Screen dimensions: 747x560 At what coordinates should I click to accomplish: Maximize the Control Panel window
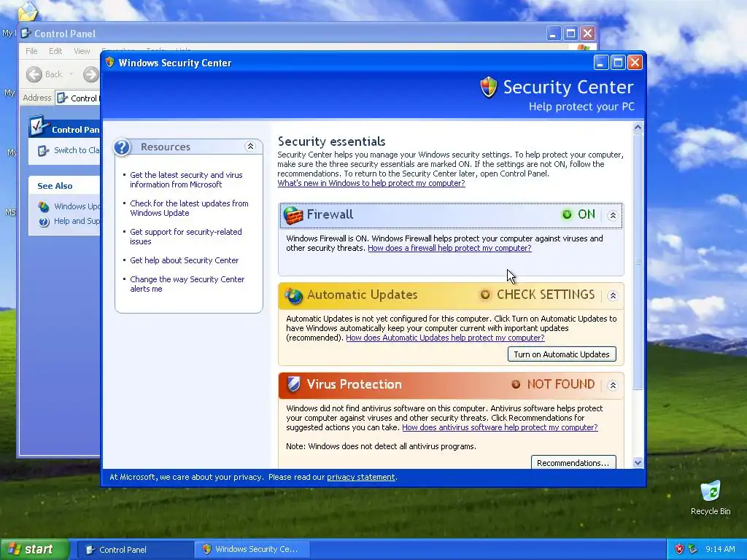pos(570,34)
